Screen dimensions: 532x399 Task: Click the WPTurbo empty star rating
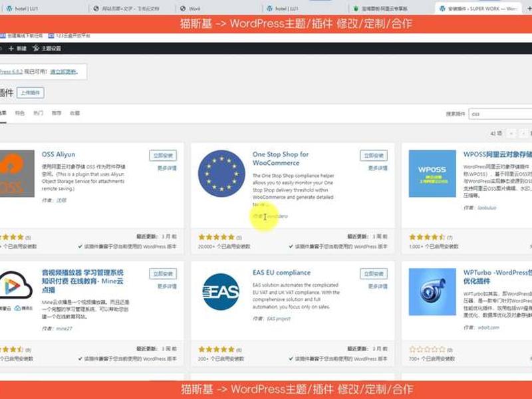pyautogui.click(x=427, y=349)
